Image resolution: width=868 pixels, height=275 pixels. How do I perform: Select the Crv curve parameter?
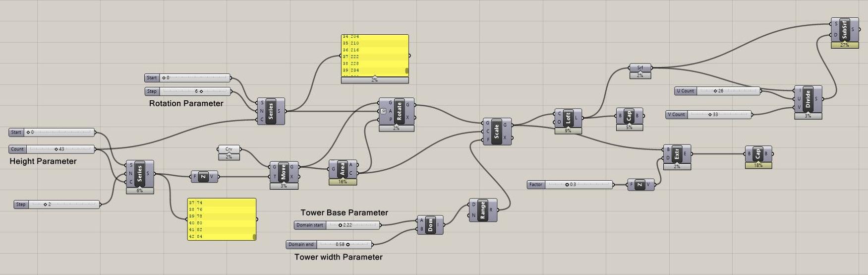[229, 149]
